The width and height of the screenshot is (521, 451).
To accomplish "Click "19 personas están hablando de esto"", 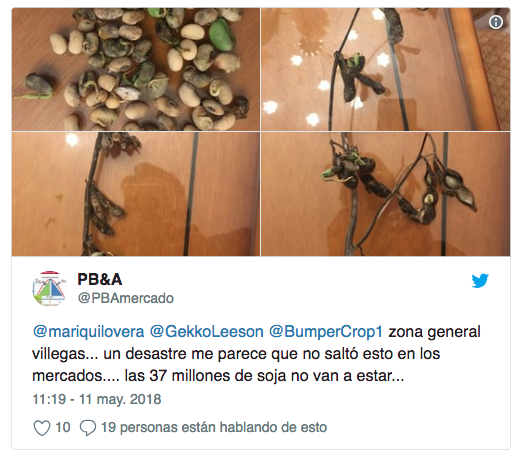I will point(214,428).
